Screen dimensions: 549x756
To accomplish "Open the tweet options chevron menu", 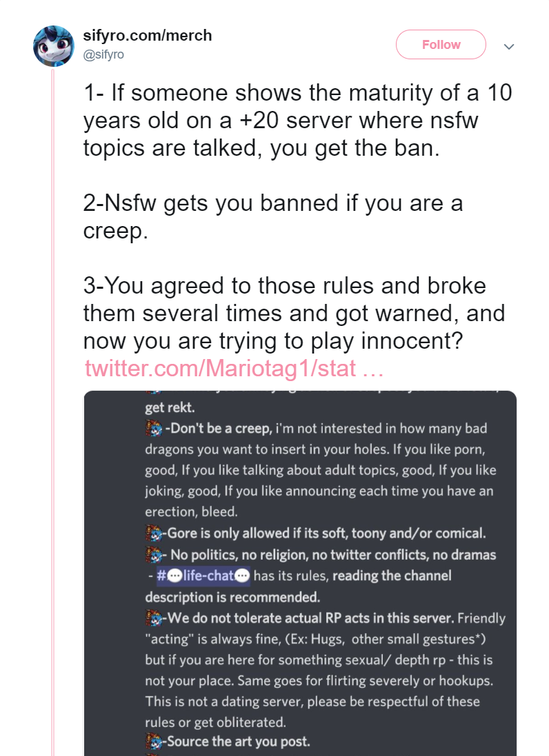I will coord(509,46).
